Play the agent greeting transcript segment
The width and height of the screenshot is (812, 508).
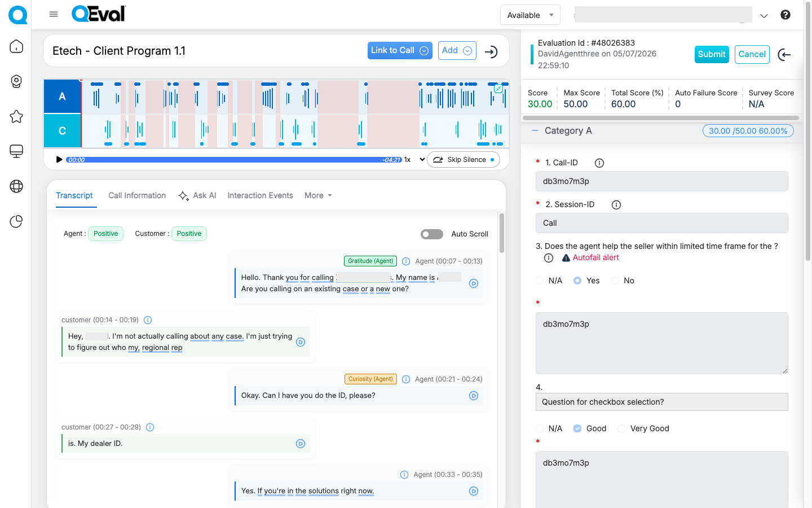(474, 283)
